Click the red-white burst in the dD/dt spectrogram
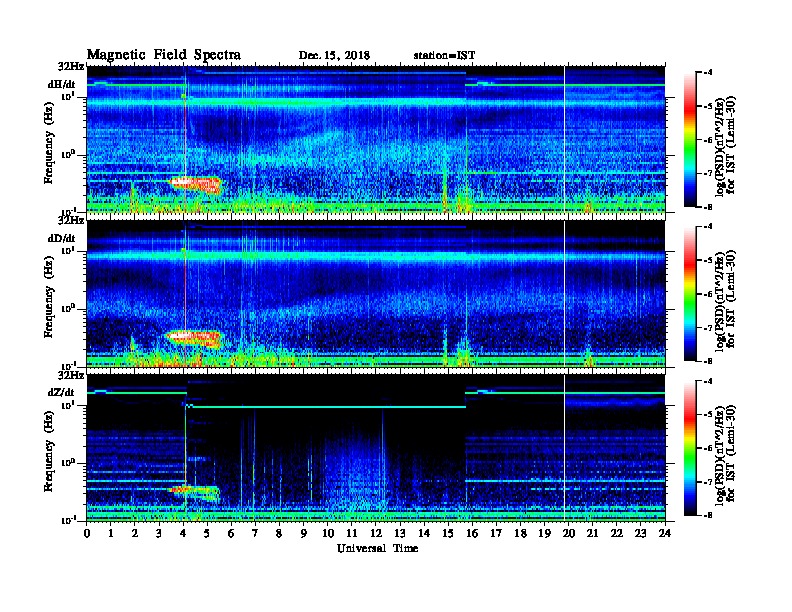 coord(194,337)
